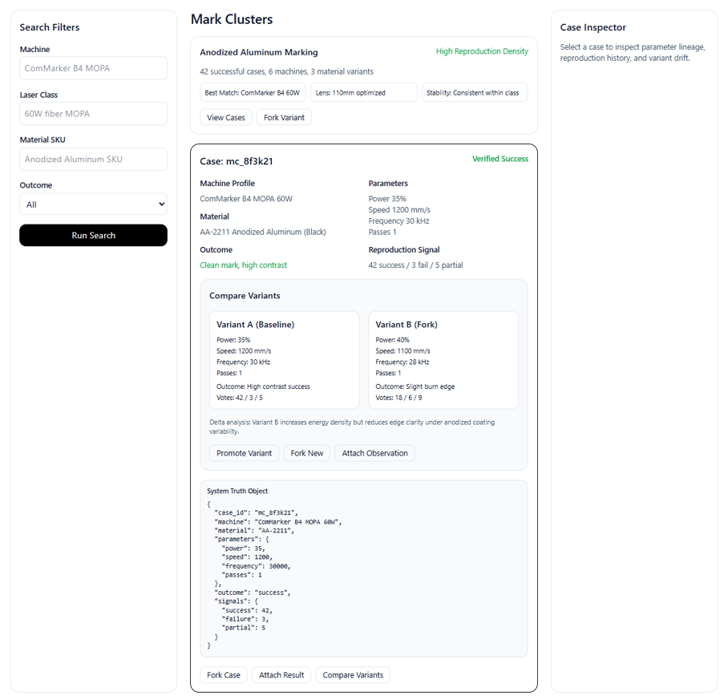
Task: Click the Machine filter input field
Action: [93, 68]
